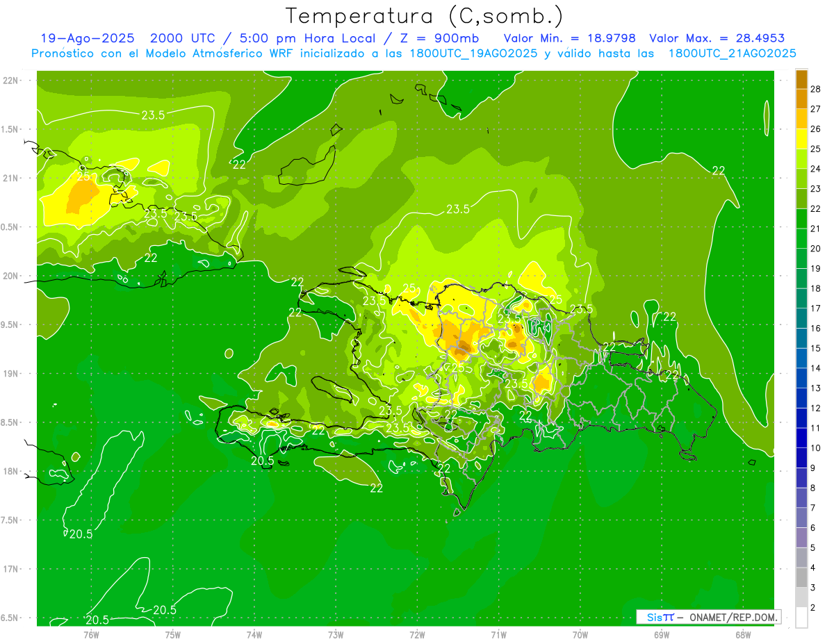Click the latitude axis label 20N
Image resolution: width=834 pixels, height=644 pixels.
coord(11,276)
